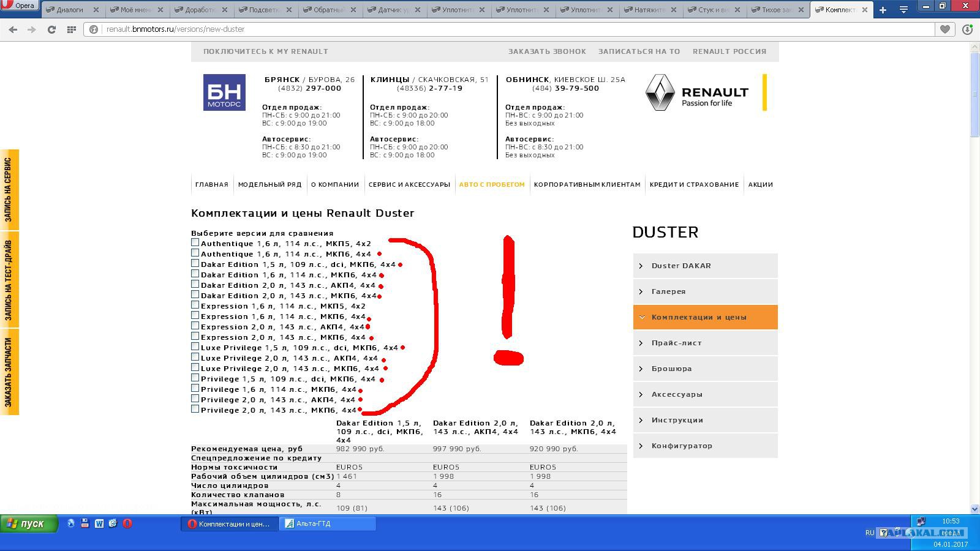Click the site info globe in address bar
Viewport: 980px width, 551px height.
[x=94, y=29]
